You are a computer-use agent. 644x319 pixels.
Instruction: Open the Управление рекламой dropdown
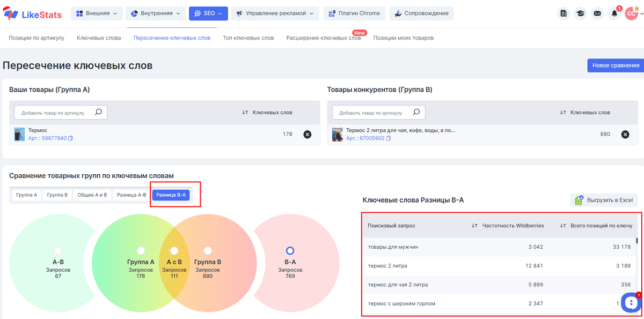pos(275,13)
